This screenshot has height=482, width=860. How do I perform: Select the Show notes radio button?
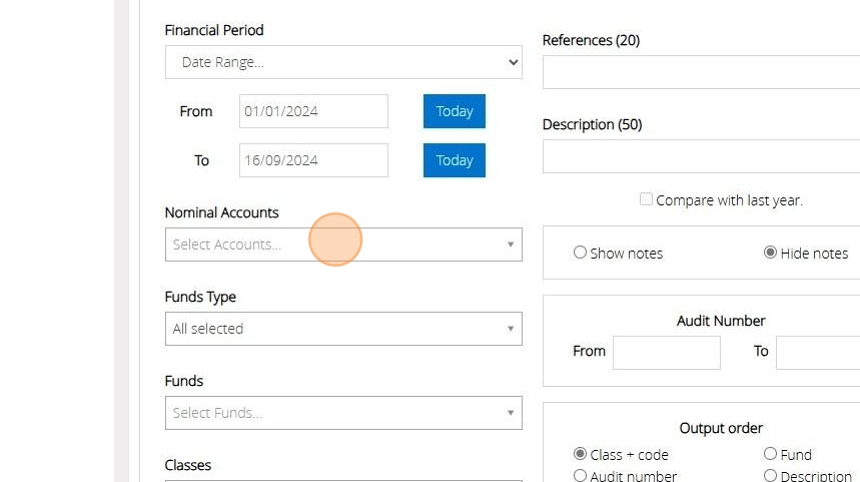580,253
